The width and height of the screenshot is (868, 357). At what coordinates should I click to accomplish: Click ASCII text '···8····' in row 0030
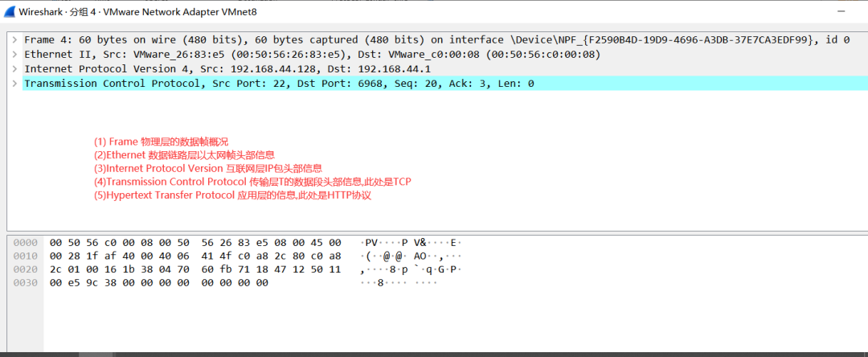point(385,283)
